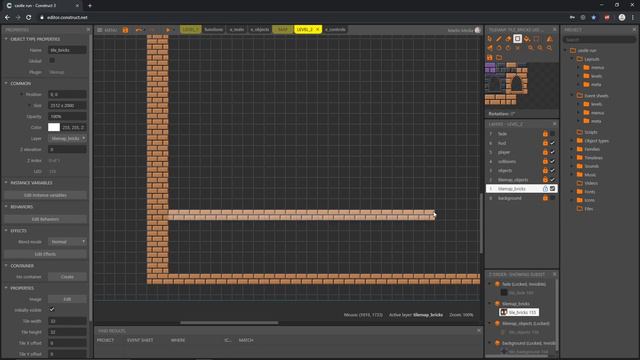640x360 pixels.
Task: Show the background layer via checkbox
Action: (552, 198)
